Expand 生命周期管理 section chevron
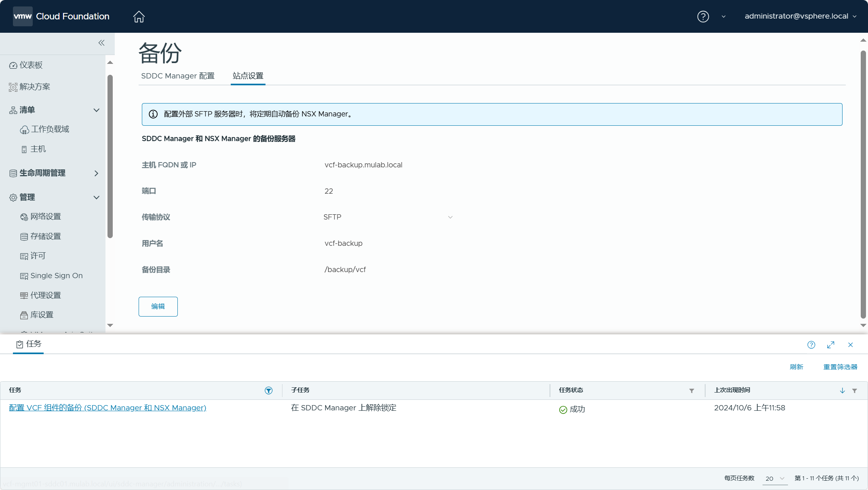Viewport: 868px width, 490px height. click(96, 173)
